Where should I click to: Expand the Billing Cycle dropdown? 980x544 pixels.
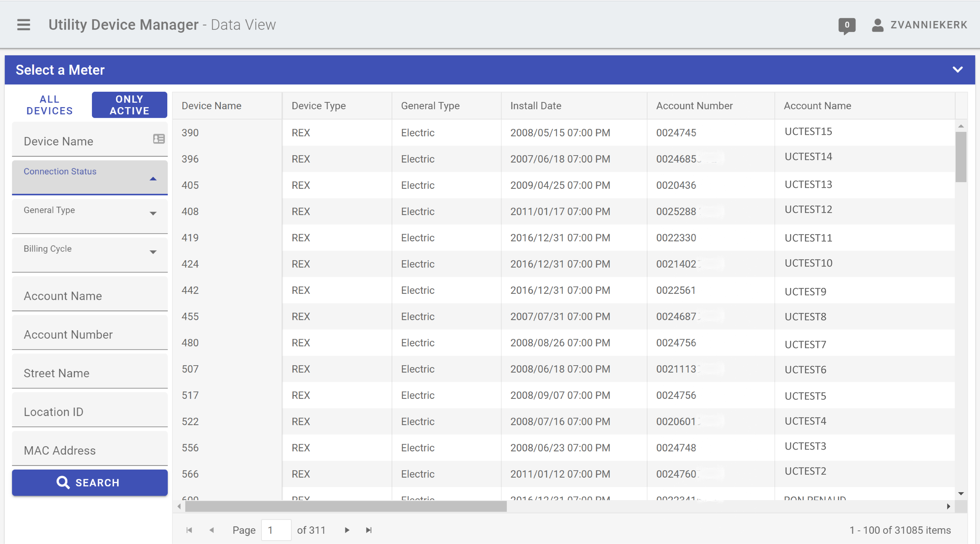pyautogui.click(x=153, y=252)
